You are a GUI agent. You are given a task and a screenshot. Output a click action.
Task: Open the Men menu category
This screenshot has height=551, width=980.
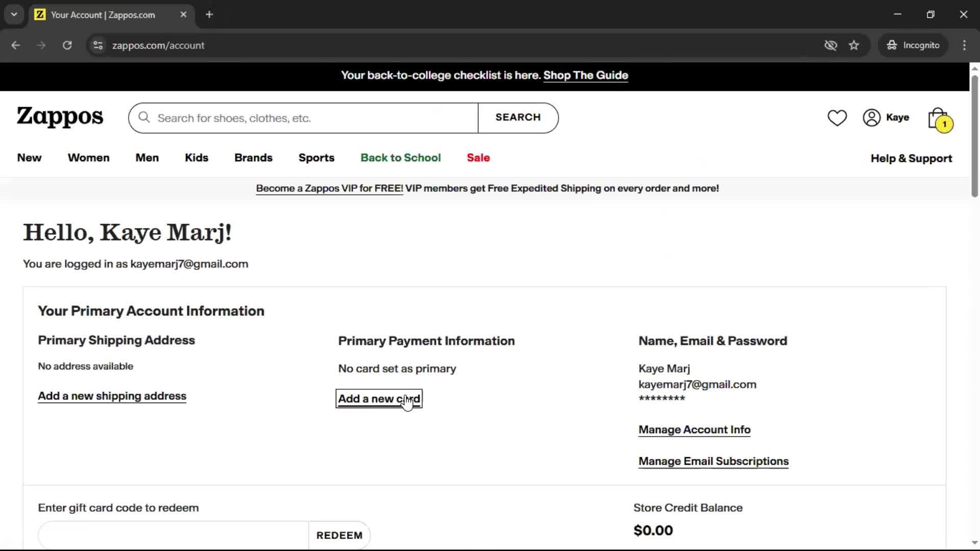(x=147, y=158)
